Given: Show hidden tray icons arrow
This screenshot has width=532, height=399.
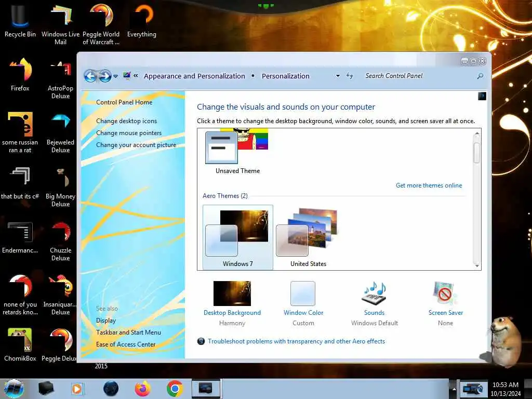Looking at the screenshot, I should click(454, 389).
